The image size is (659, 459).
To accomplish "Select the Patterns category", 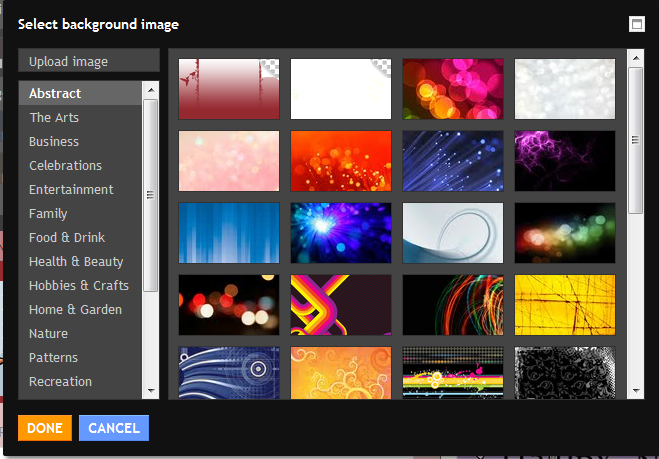I will click(80, 357).
